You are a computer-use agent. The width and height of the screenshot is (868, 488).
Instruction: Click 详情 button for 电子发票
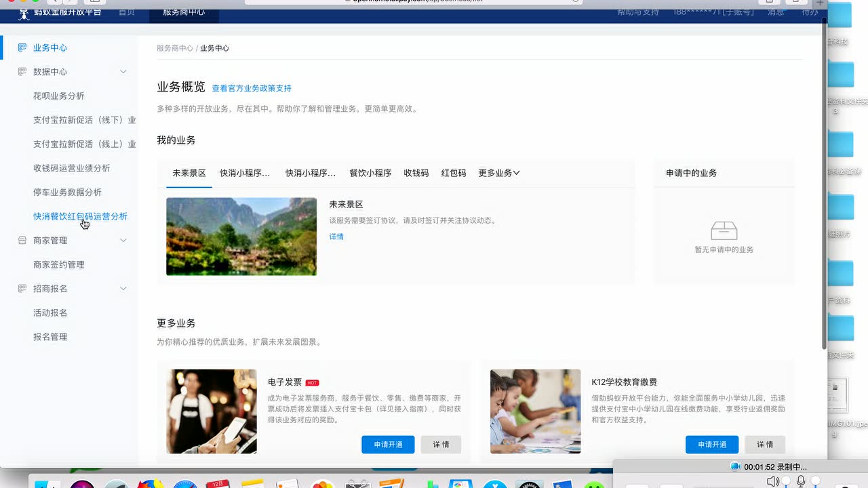441,445
